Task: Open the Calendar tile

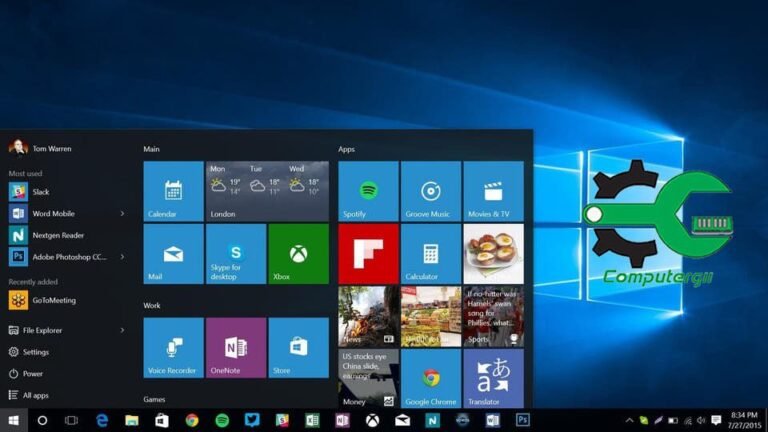Action: coord(173,191)
